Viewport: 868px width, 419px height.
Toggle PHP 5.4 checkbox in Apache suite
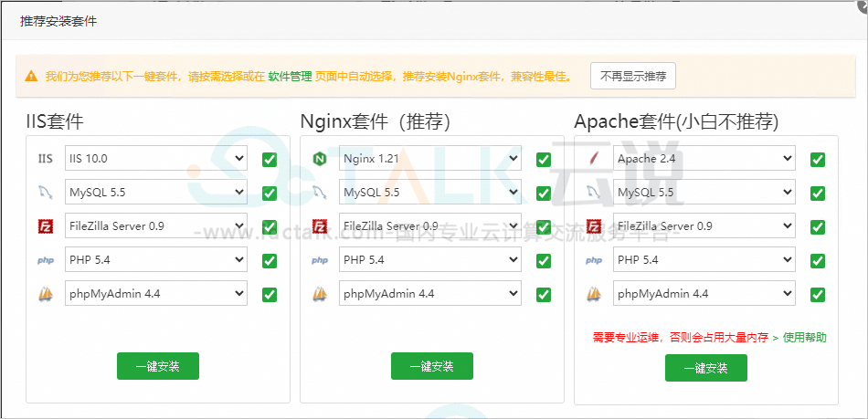coord(818,260)
